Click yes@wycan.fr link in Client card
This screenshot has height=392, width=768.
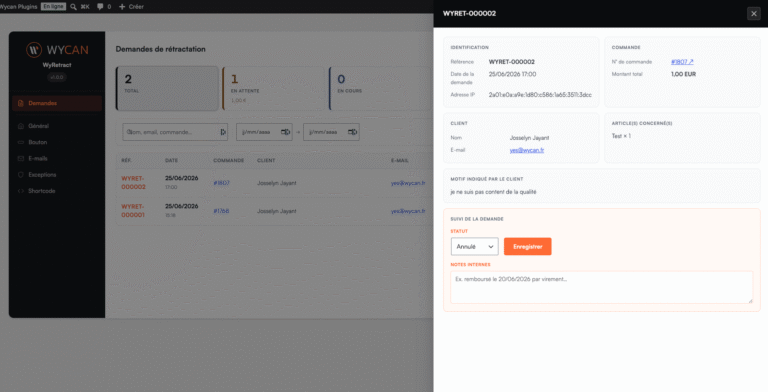(527, 150)
